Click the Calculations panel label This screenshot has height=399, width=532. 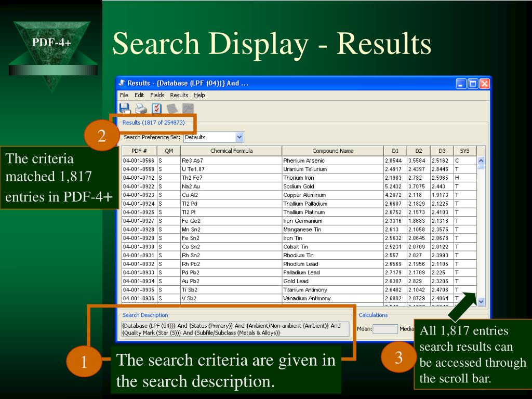(x=373, y=315)
